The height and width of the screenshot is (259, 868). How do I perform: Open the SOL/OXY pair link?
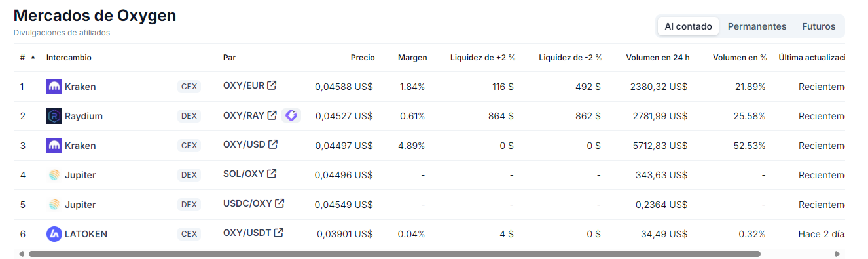[x=244, y=174]
